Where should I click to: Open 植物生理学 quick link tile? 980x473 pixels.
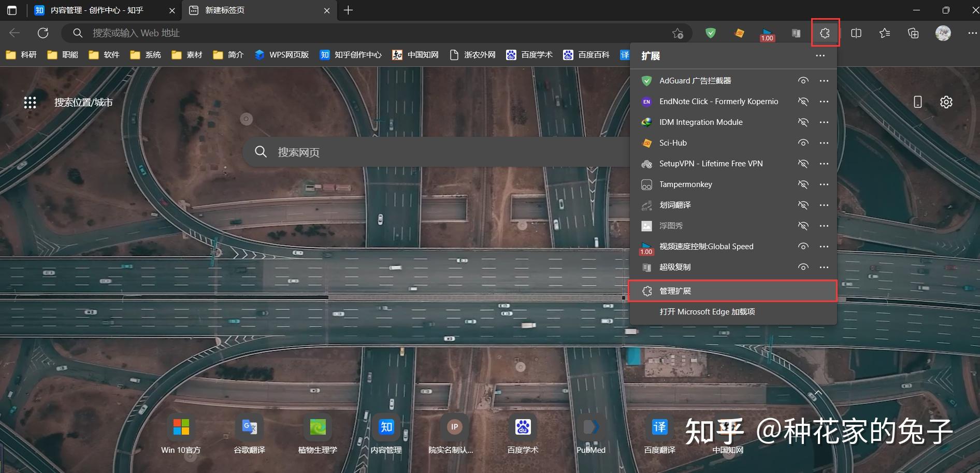[318, 434]
